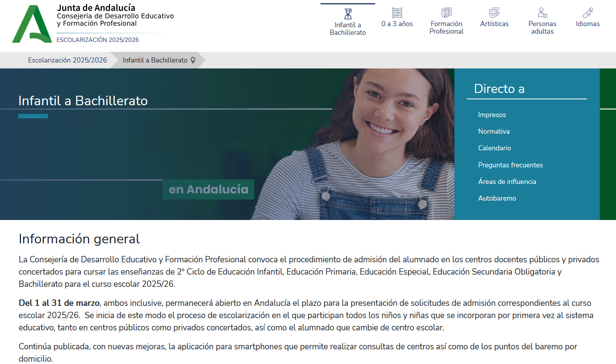The height and width of the screenshot is (364, 616).
Task: Open Áreas de influencia link
Action: coord(507,182)
